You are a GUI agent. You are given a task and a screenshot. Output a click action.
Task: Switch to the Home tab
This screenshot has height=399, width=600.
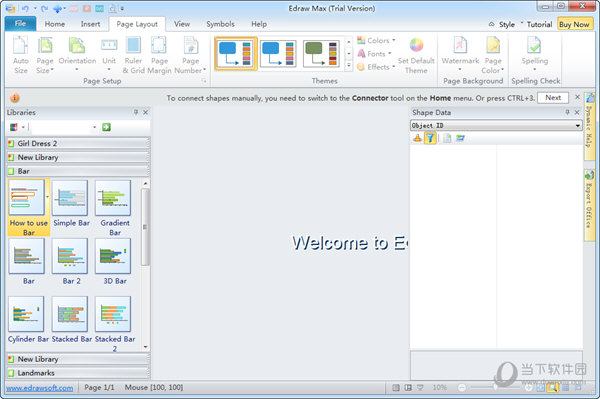(x=55, y=24)
